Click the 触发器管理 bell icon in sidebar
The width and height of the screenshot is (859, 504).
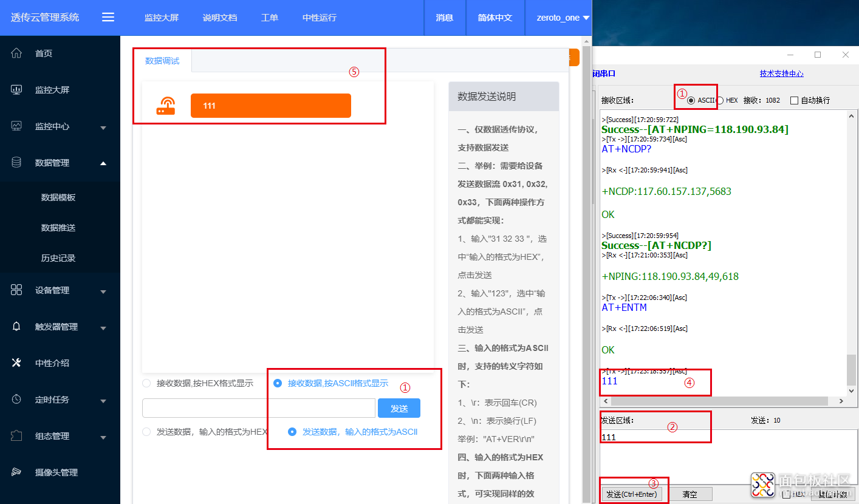pyautogui.click(x=17, y=327)
